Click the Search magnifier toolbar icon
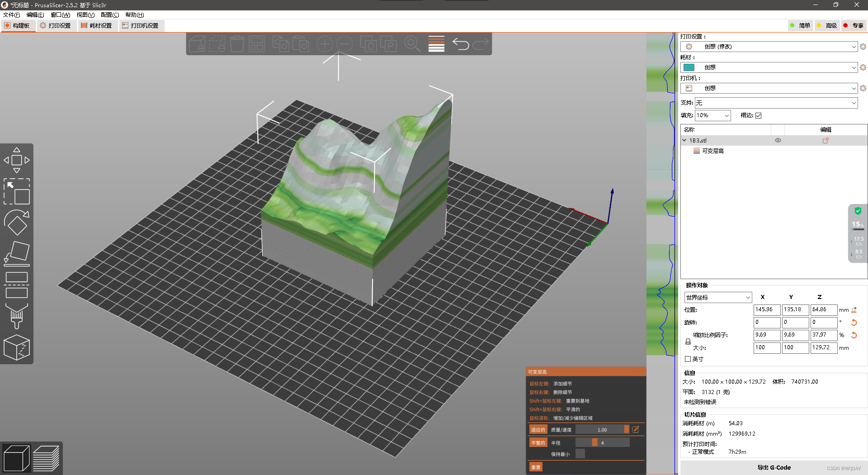868x475 pixels. (x=412, y=44)
